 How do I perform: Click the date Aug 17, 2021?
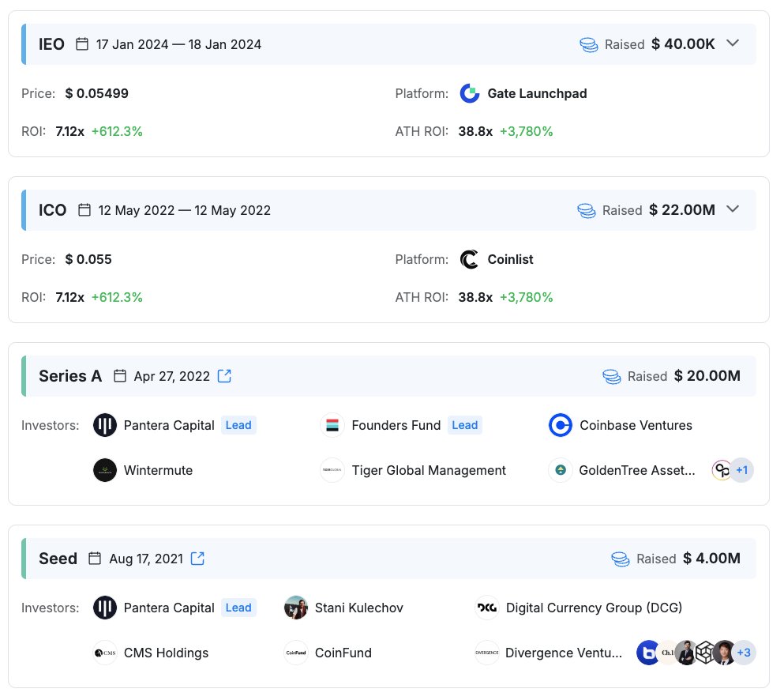[x=147, y=559]
